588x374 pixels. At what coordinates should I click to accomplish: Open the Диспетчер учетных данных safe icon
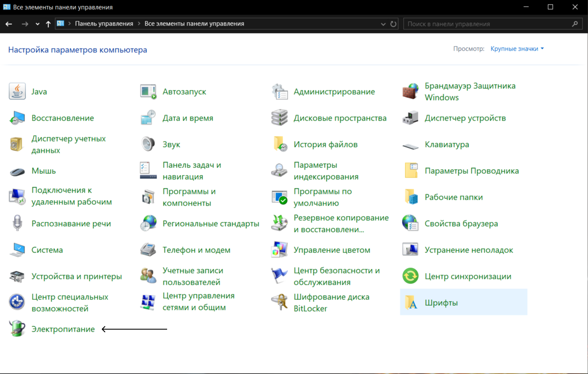click(x=17, y=144)
